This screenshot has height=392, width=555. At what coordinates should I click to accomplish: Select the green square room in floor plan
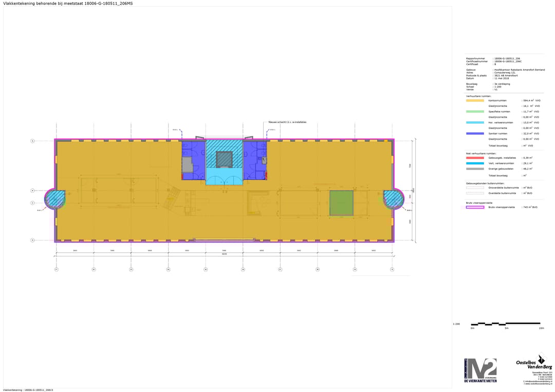coord(341,202)
